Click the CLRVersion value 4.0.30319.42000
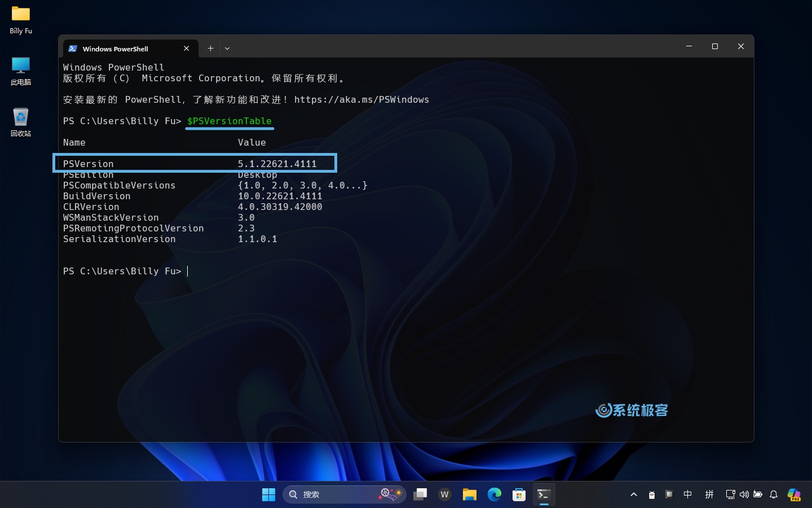The image size is (812, 508). pyautogui.click(x=280, y=207)
